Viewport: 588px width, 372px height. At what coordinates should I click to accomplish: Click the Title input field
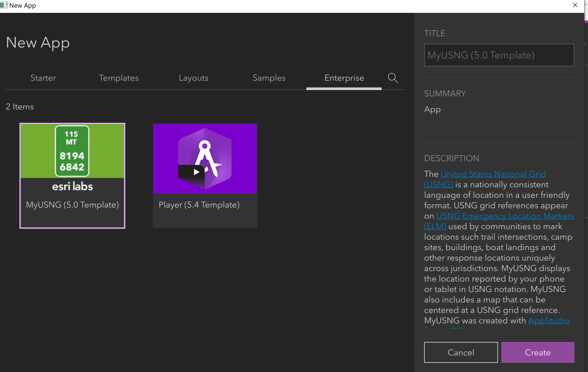click(x=499, y=55)
